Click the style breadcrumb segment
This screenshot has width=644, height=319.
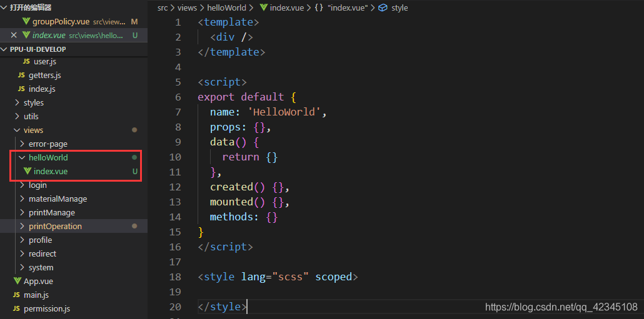400,7
